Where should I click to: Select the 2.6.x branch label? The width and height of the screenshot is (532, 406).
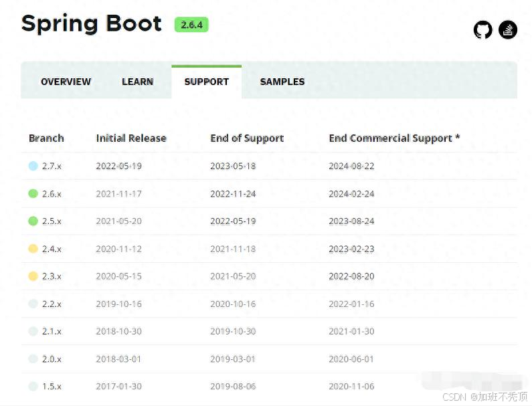pos(52,194)
